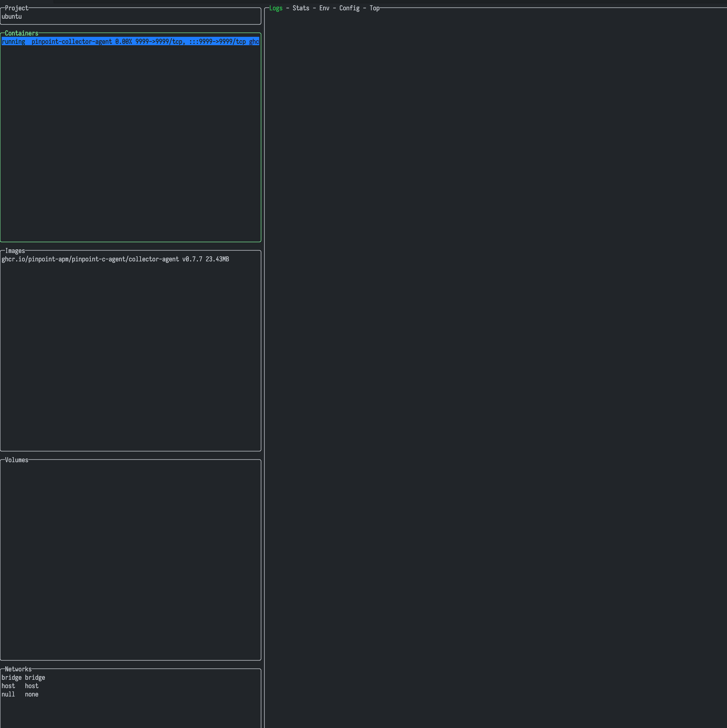Focus the Images panel title
727x728 pixels.
tap(15, 251)
